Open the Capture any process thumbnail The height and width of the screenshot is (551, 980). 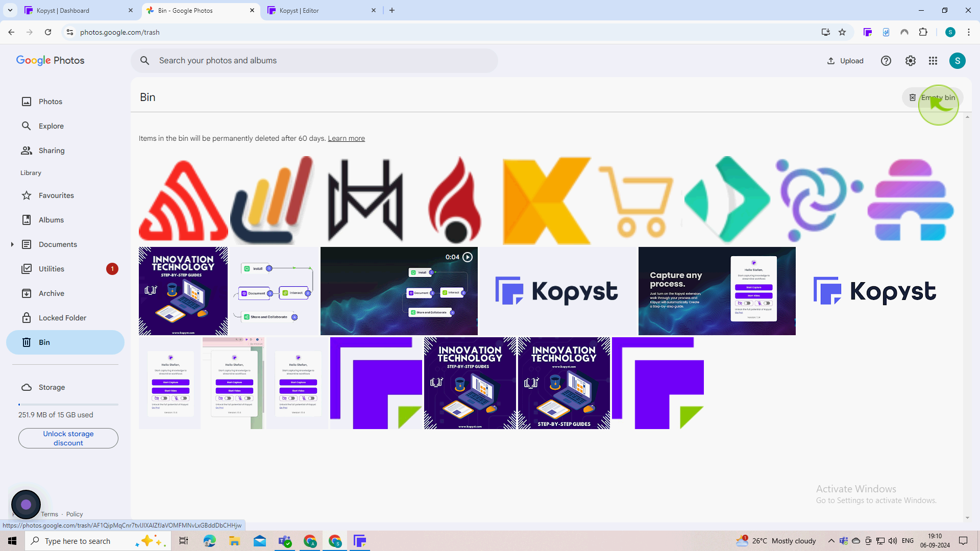pyautogui.click(x=717, y=291)
